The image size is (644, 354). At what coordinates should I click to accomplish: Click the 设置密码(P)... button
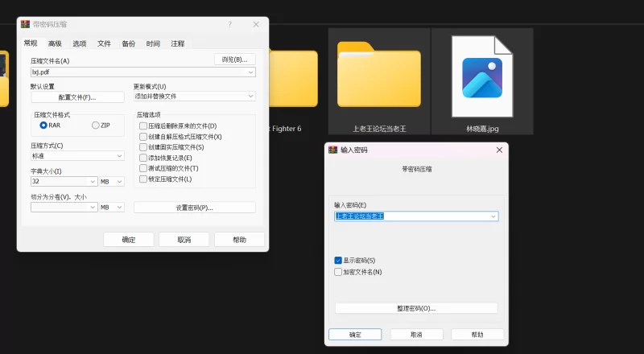[x=194, y=208]
